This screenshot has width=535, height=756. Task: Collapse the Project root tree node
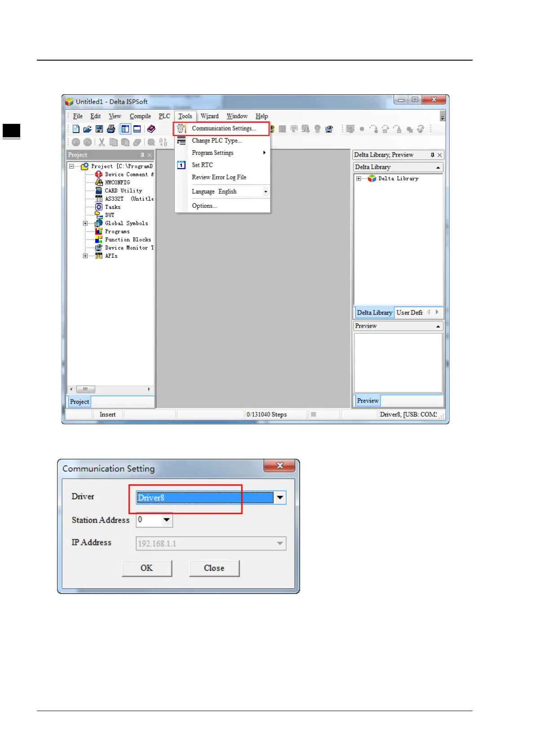coord(71,166)
